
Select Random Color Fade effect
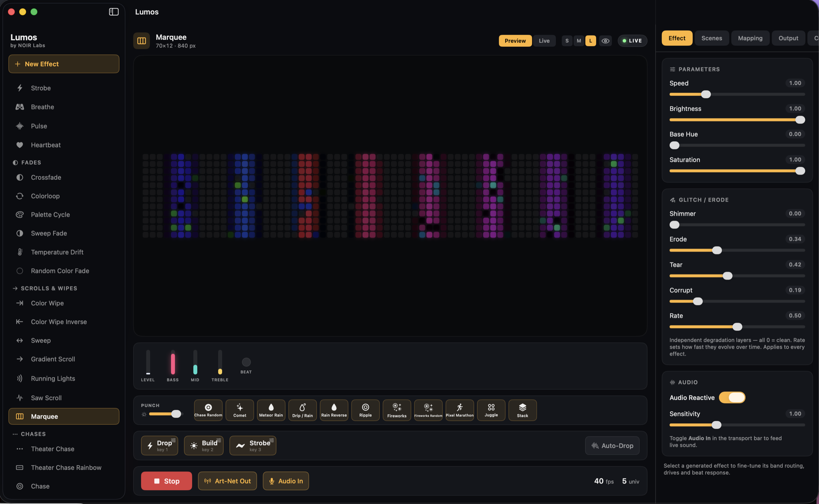[64, 270]
